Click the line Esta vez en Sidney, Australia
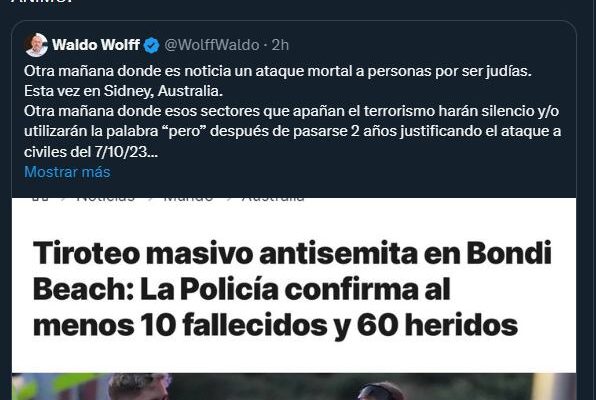 click(x=123, y=91)
